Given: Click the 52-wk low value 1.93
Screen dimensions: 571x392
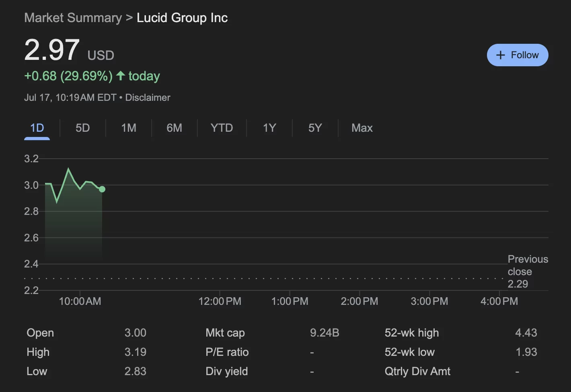Looking at the screenshot, I should tap(526, 352).
